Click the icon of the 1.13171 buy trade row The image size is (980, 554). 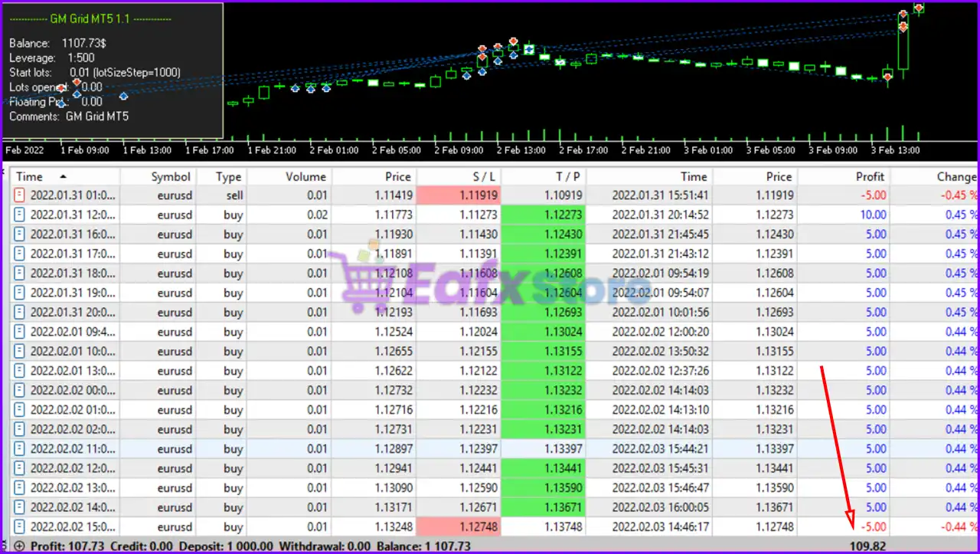[21, 507]
